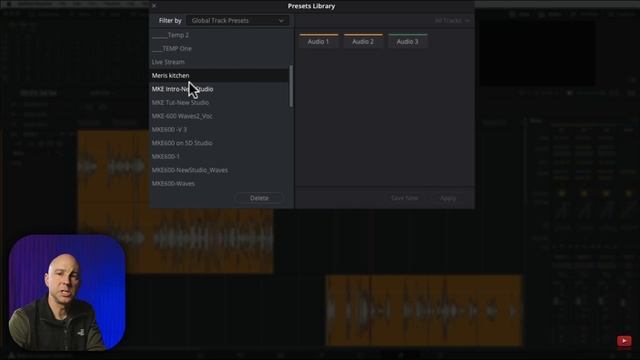Select the ____Temp 2 preset
Image resolution: width=640 pixels, height=360 pixels.
point(220,35)
